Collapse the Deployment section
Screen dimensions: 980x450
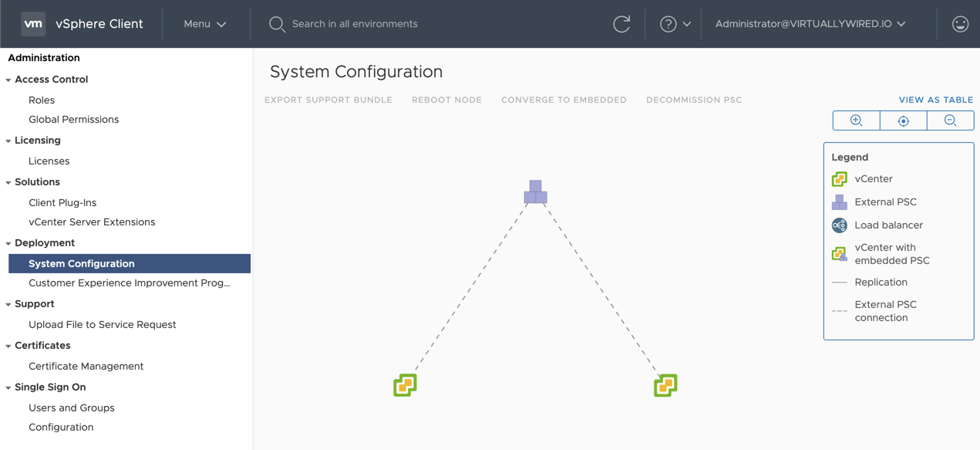[8, 242]
